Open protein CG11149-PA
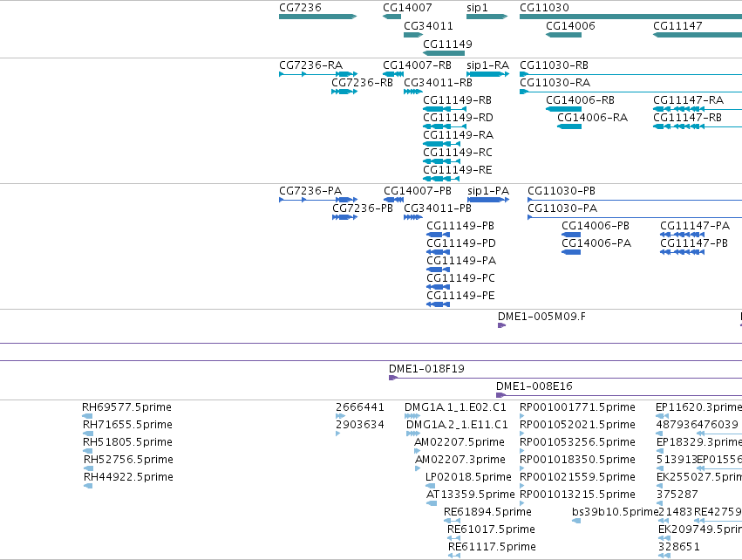 click(439, 270)
